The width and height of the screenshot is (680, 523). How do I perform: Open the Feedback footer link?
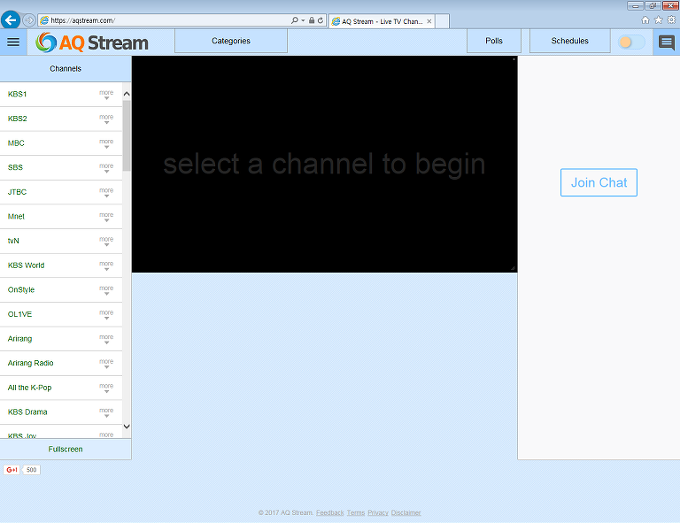click(x=330, y=513)
